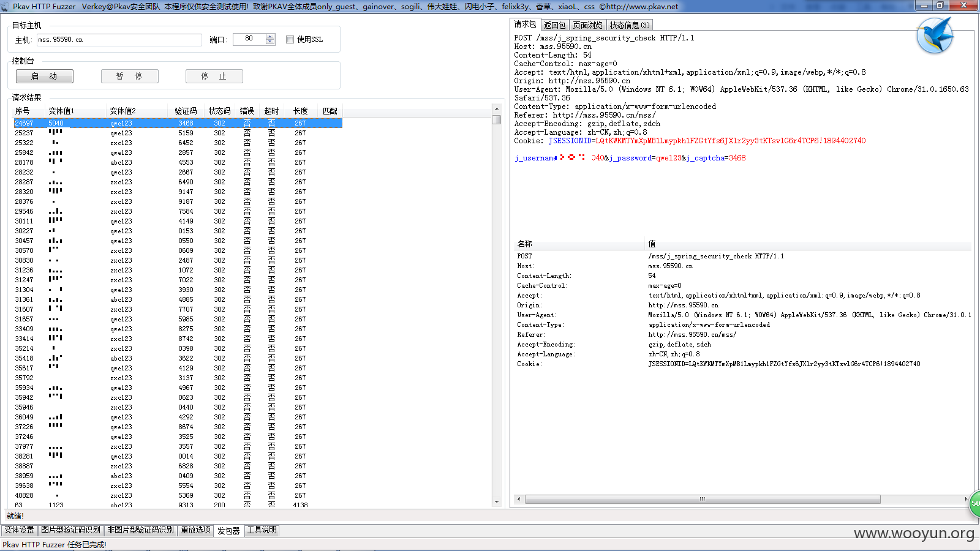The image size is (980, 551).
Task: Sort results by 错误 column header
Action: 247,111
